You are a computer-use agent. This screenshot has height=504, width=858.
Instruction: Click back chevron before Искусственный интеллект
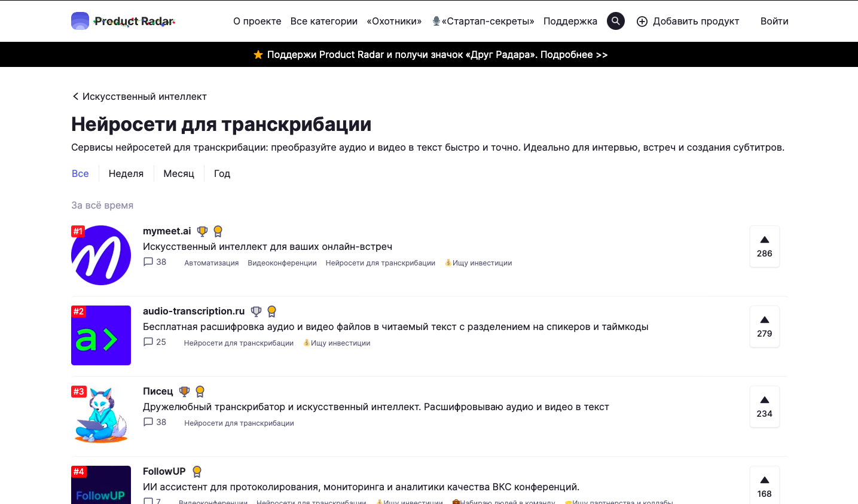75,96
